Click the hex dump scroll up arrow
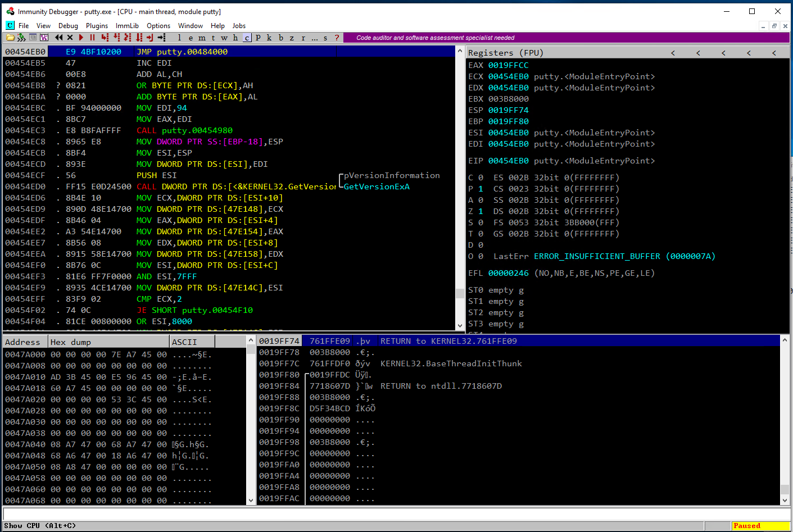Screen dimensions: 793x532 (251, 340)
